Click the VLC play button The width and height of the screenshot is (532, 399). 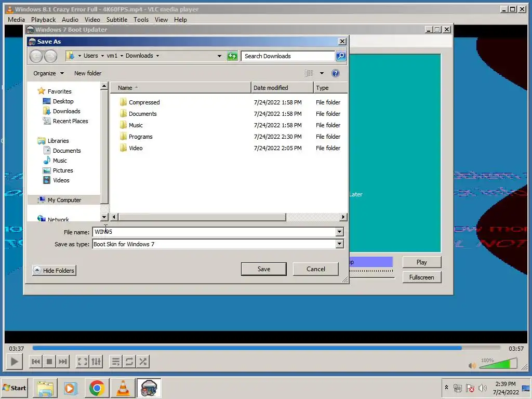coord(14,362)
